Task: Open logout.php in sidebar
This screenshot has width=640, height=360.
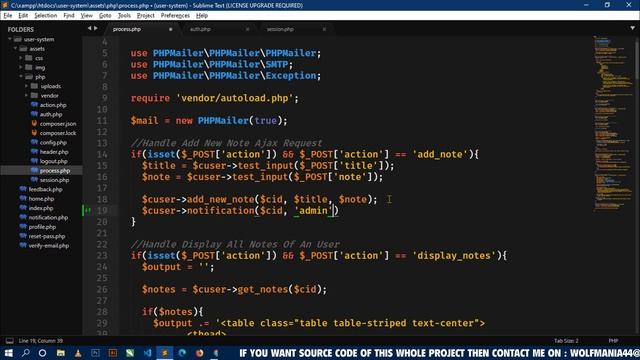Action: click(53, 161)
